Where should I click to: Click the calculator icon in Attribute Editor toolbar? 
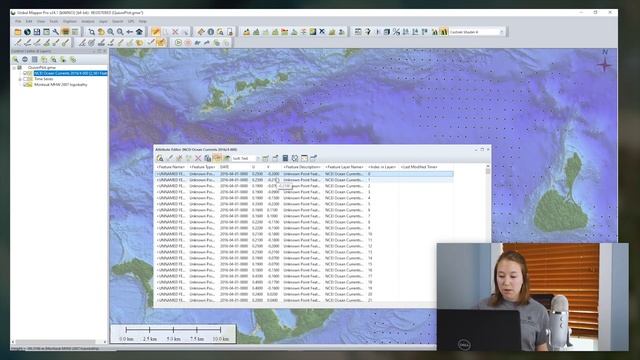pyautogui.click(x=285, y=158)
